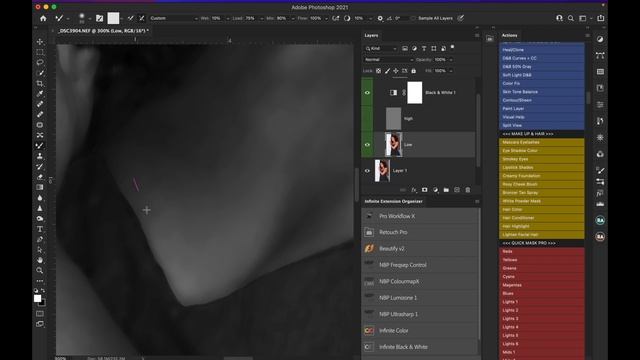Toggle lock image pixels brush icon
The height and width of the screenshot is (360, 640).
387,71
